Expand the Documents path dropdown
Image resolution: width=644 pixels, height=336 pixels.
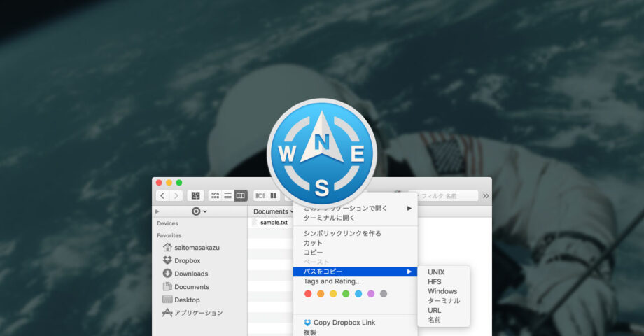pyautogui.click(x=273, y=211)
